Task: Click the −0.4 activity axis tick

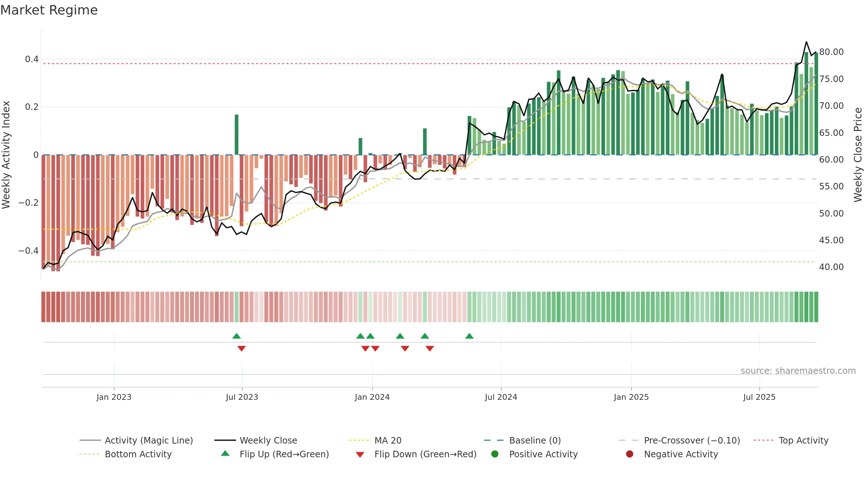Action: point(29,251)
